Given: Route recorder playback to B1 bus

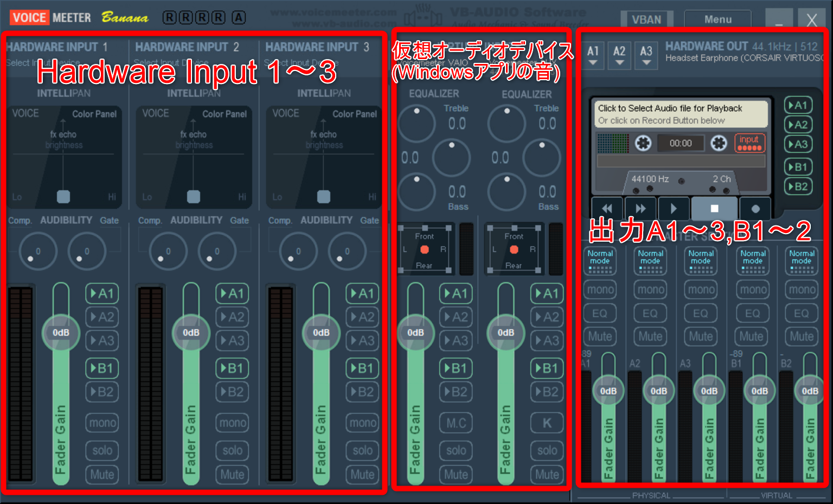Looking at the screenshot, I should 798,167.
